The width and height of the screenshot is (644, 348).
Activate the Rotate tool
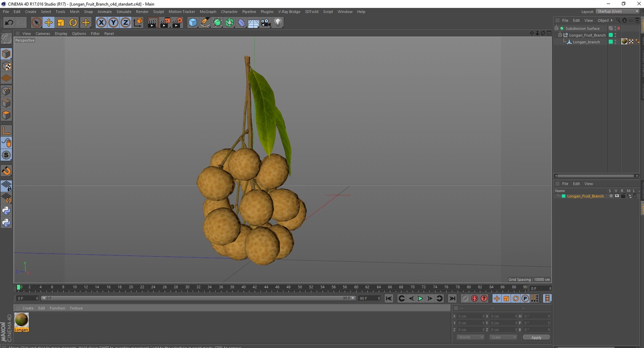pyautogui.click(x=73, y=23)
